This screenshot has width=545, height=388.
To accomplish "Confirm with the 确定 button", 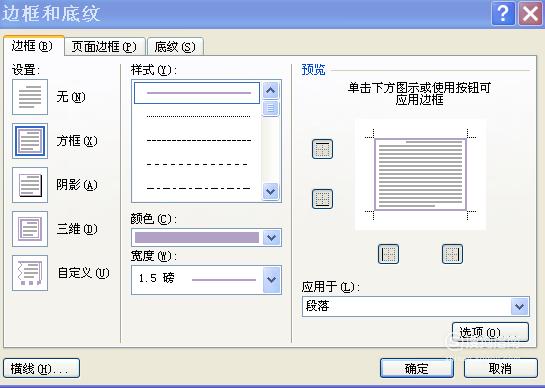I will 417,368.
